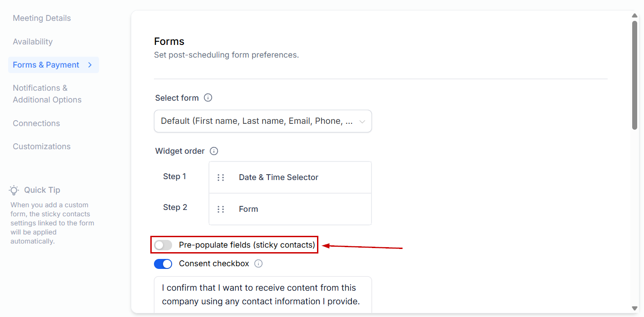Open Customizations settings
Viewport: 644px width, 317px height.
pyautogui.click(x=42, y=146)
